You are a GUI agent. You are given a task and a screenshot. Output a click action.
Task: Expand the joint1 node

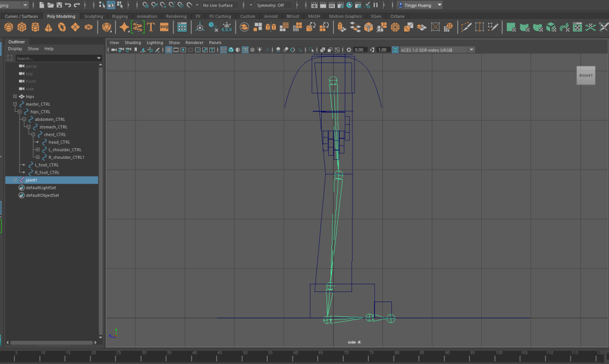(15, 180)
